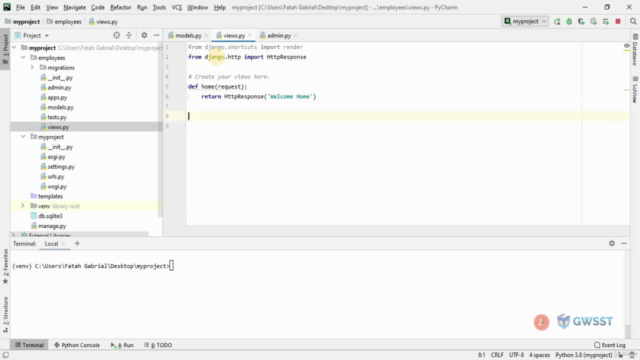Open TODO tool window
The image size is (640, 360).
tap(158, 345)
